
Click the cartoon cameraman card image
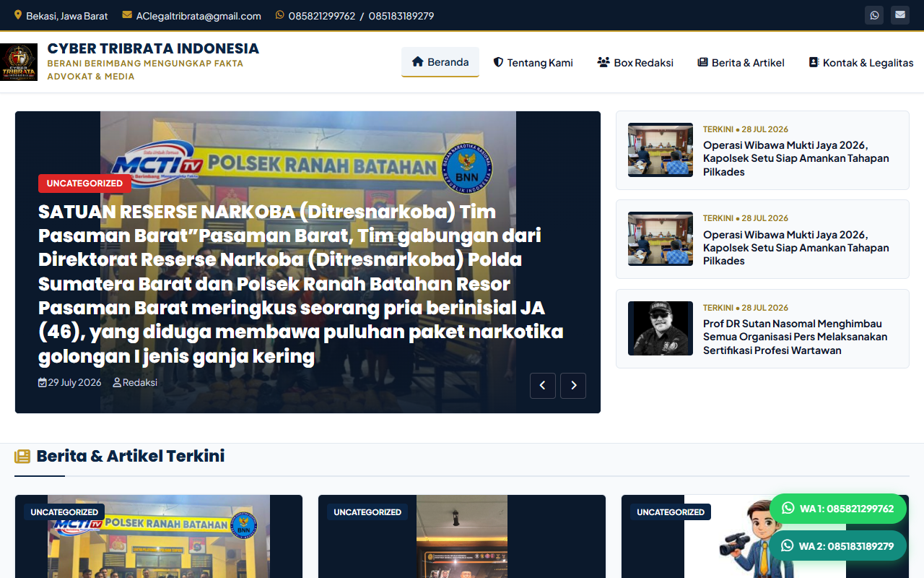point(765,537)
